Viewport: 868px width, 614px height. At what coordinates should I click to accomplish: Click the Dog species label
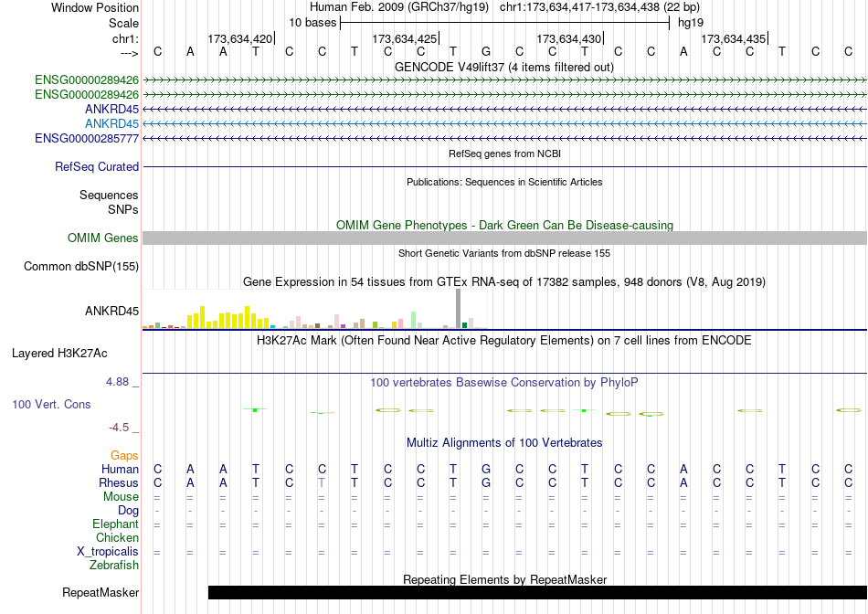coord(128,511)
